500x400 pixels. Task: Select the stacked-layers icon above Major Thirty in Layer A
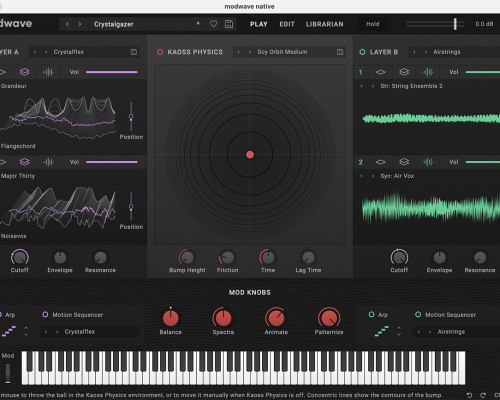point(25,162)
